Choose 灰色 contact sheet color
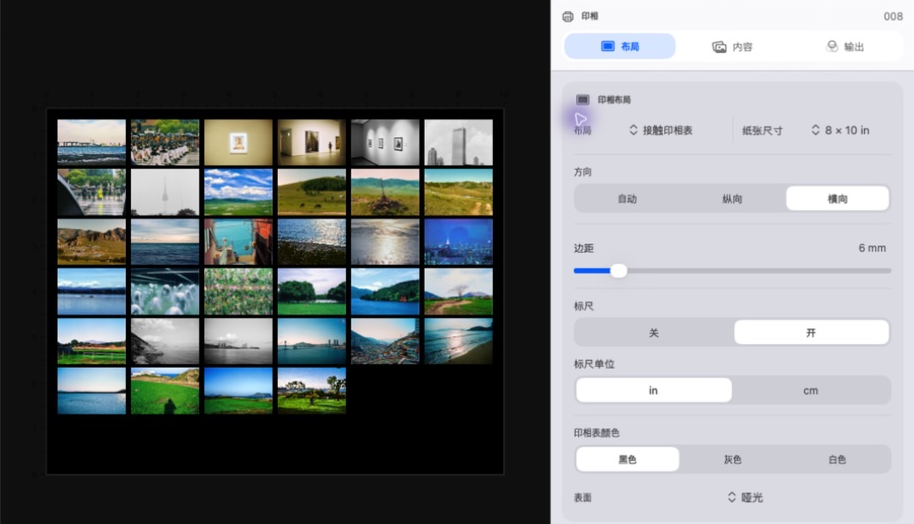 (732, 459)
